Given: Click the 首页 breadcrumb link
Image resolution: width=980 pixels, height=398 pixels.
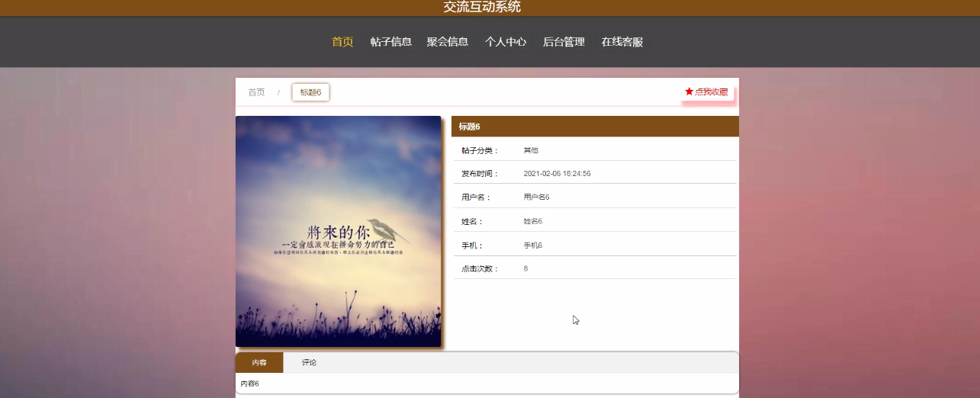Looking at the screenshot, I should [256, 92].
